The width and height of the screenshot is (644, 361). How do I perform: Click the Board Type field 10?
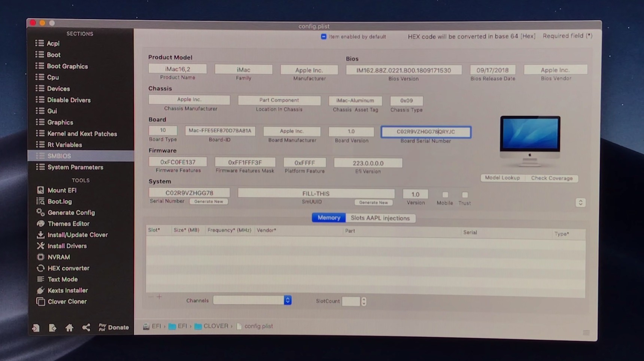click(163, 130)
